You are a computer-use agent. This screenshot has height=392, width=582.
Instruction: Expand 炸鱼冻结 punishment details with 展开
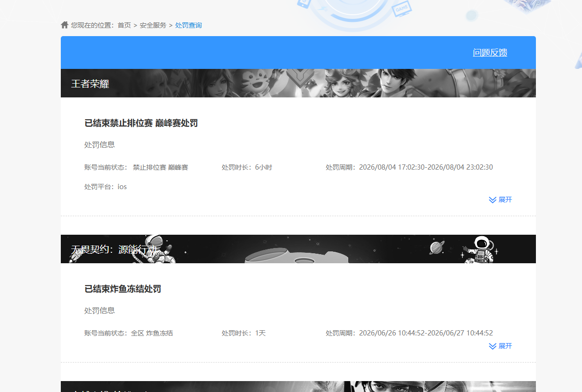(500, 346)
